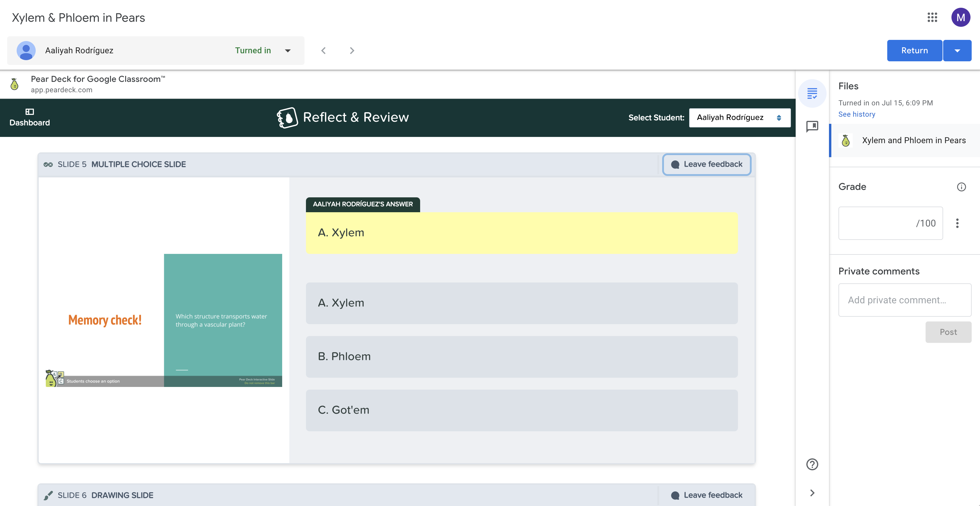Click the Return button

(914, 50)
